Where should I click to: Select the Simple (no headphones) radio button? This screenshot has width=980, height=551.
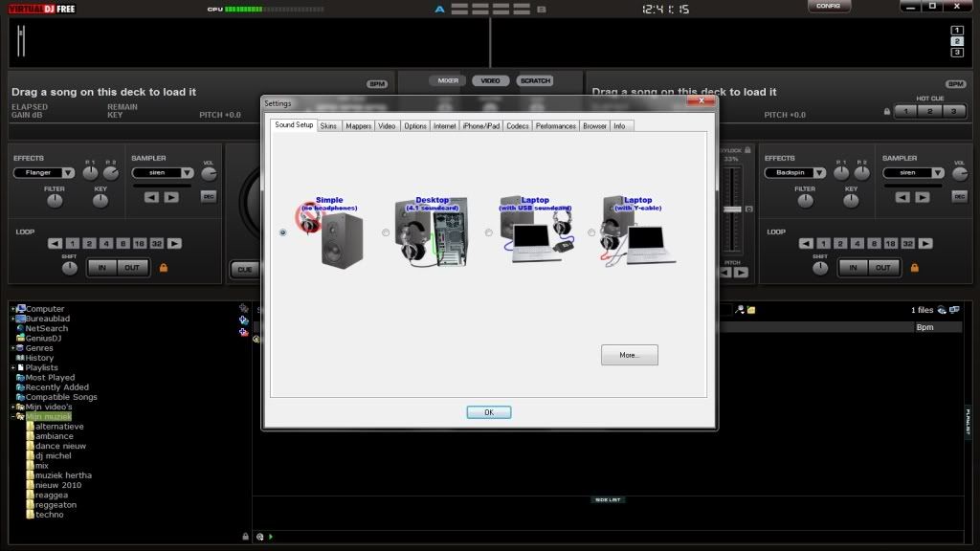point(283,232)
